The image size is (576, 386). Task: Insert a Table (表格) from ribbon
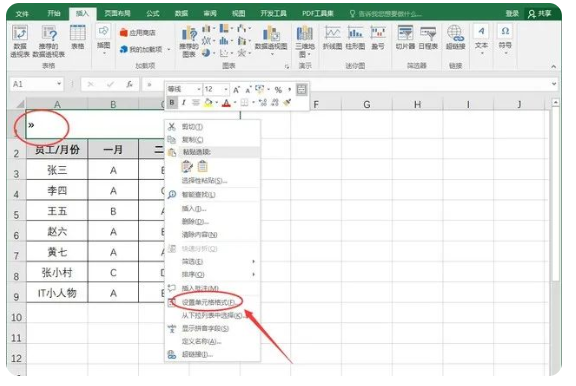click(x=78, y=37)
